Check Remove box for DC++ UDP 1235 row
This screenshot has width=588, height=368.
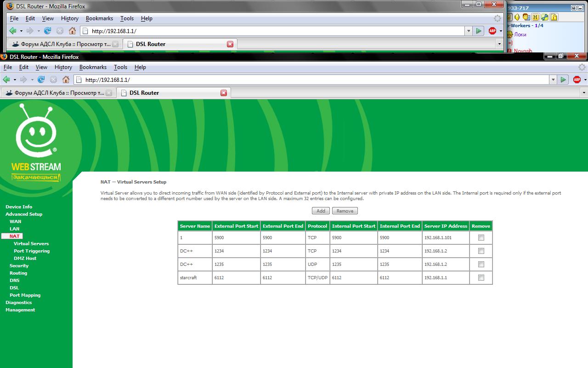point(481,264)
